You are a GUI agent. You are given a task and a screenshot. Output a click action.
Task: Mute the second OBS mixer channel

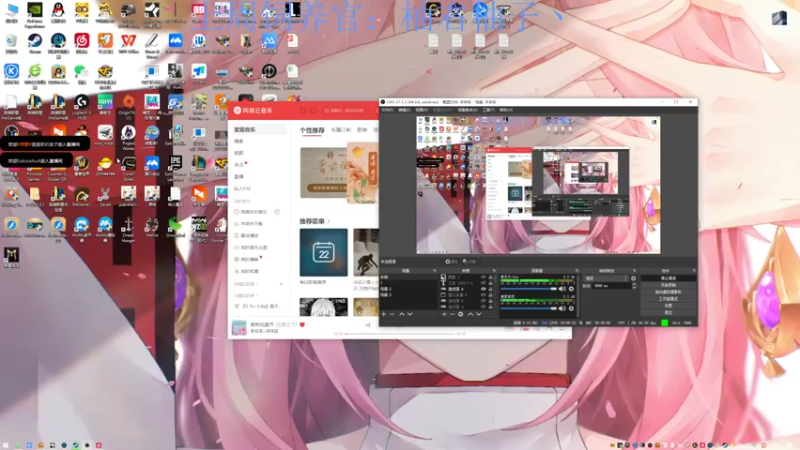pyautogui.click(x=562, y=308)
